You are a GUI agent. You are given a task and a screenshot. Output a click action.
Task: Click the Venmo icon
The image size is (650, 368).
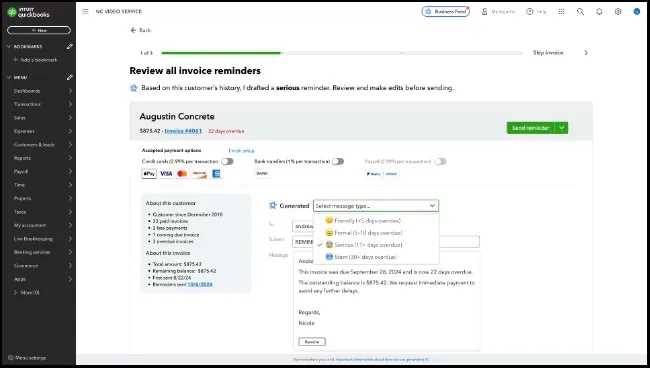coord(391,174)
